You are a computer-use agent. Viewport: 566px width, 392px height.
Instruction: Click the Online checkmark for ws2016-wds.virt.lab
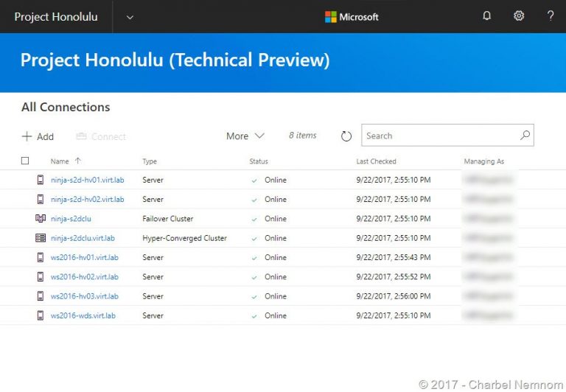254,316
